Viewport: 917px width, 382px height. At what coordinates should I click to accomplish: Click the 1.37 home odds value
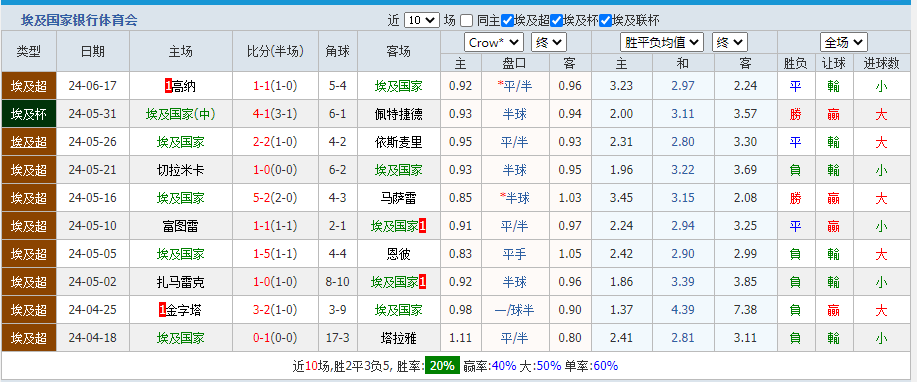(x=621, y=310)
